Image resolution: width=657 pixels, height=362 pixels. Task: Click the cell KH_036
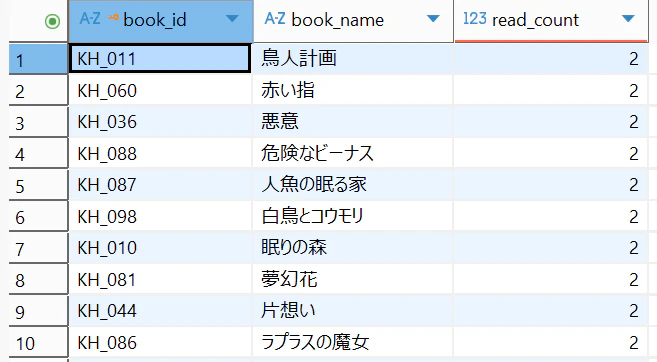[160, 122]
